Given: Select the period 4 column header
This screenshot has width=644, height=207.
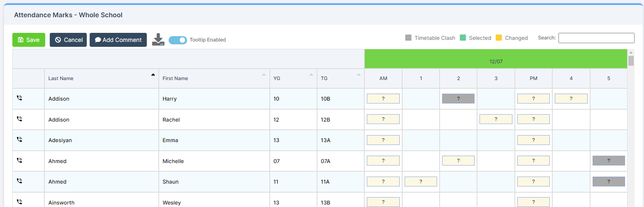Looking at the screenshot, I should [571, 78].
